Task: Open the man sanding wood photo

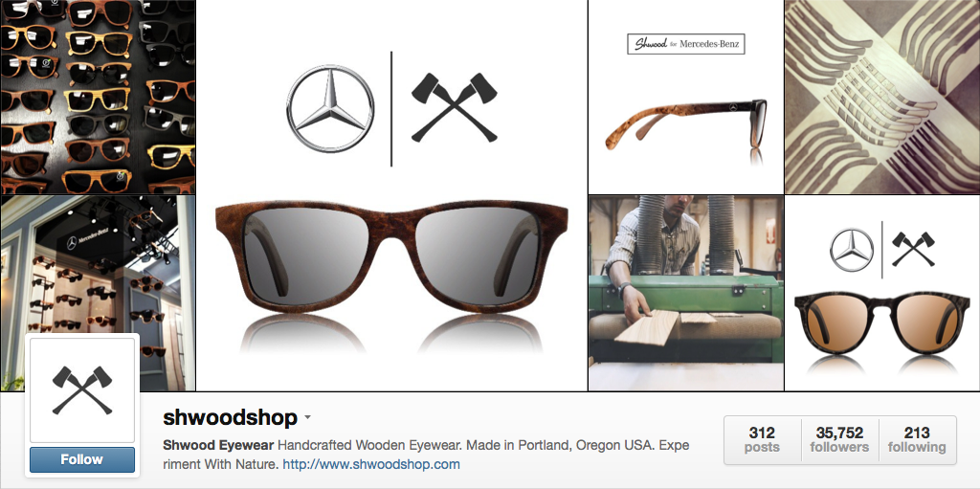Action: tap(685, 293)
